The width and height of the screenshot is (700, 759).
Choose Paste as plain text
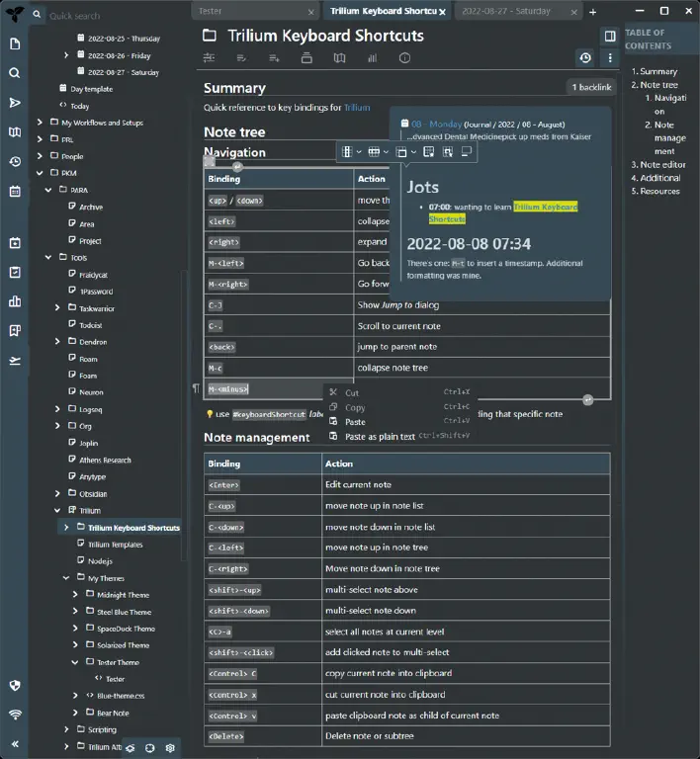(399, 436)
